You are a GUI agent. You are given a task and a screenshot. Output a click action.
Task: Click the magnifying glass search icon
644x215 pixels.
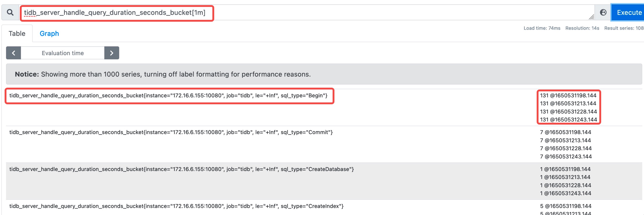[10, 12]
